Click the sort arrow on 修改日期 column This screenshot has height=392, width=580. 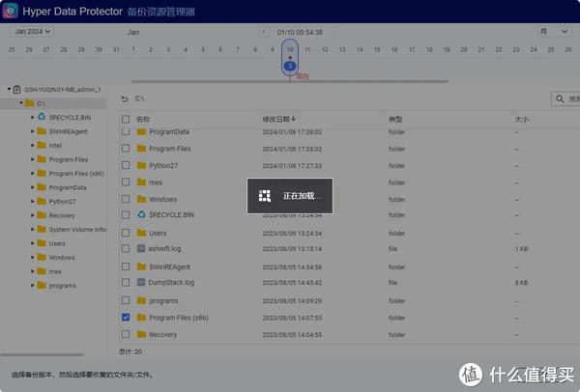click(x=293, y=119)
